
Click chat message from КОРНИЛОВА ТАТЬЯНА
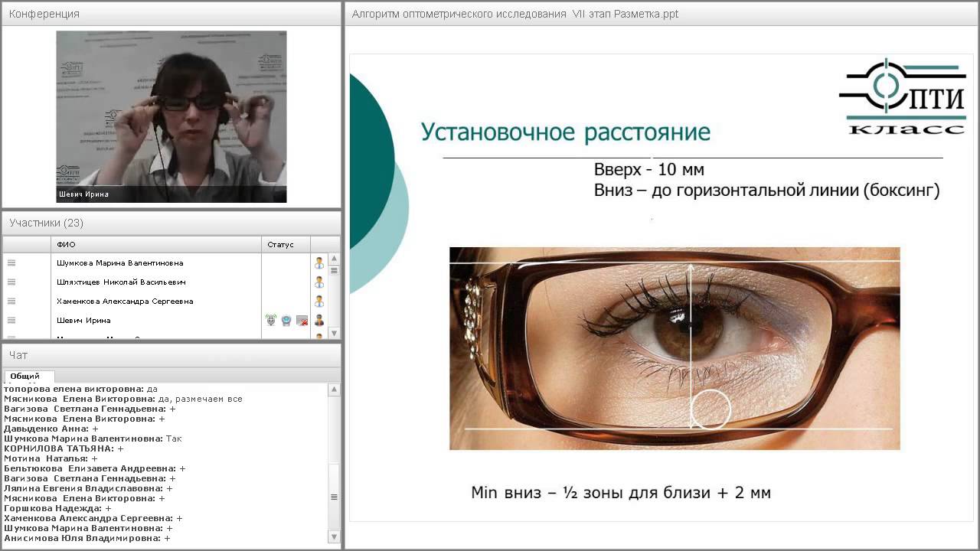(x=64, y=448)
